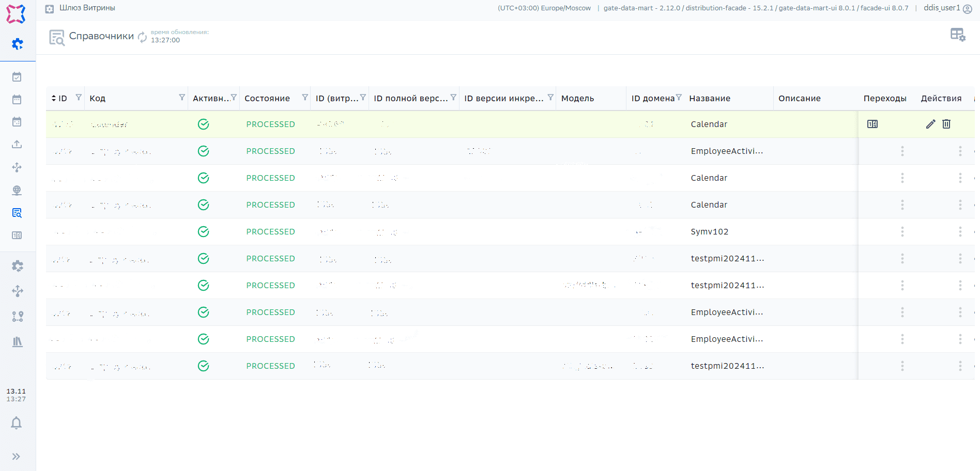Click the globe icon in left sidebar
This screenshot has height=471, width=980.
17,190
